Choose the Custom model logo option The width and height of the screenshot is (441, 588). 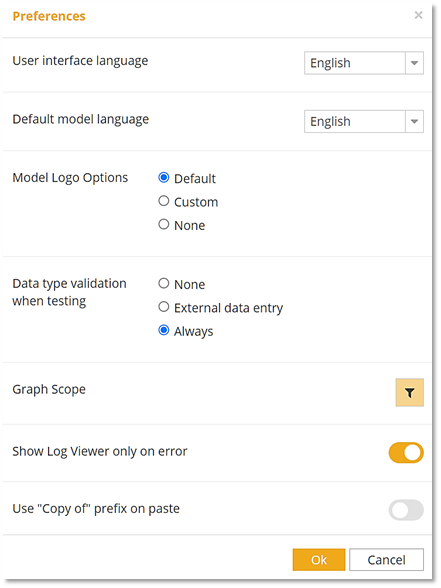pos(164,201)
